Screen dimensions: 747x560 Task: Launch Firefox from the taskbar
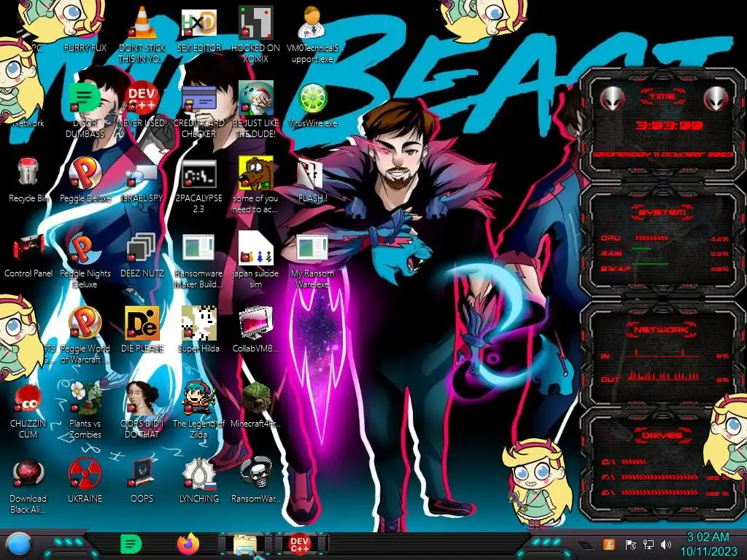click(188, 544)
